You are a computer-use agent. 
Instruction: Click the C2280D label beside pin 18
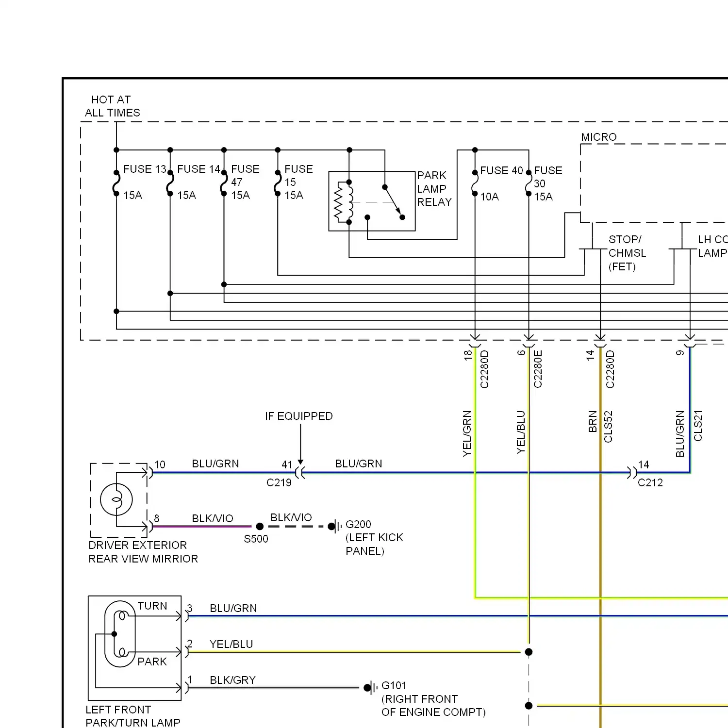(x=484, y=369)
